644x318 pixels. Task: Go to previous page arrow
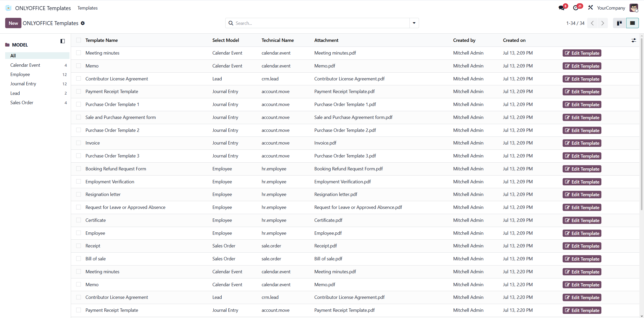coord(592,23)
